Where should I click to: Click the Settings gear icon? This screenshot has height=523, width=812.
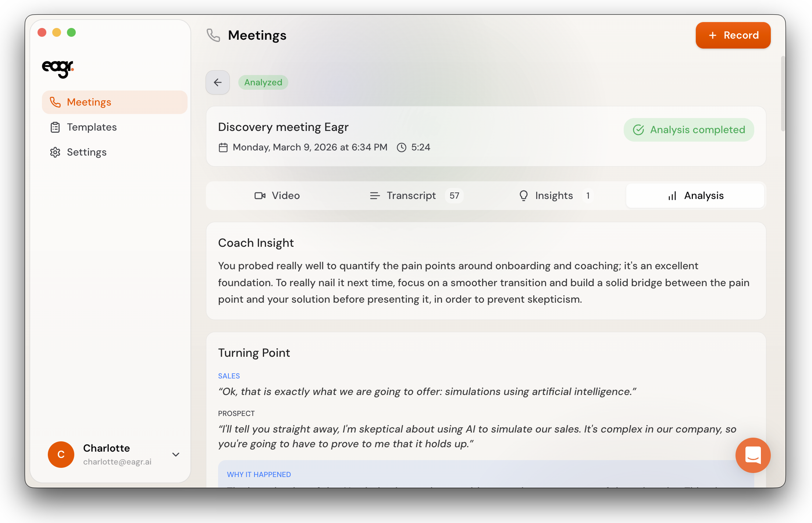[x=55, y=152]
